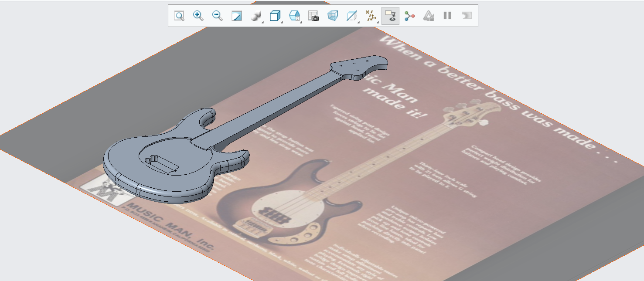Open the Saved Orientations dropdown
Viewport: 644px width, 281px height.
294,16
